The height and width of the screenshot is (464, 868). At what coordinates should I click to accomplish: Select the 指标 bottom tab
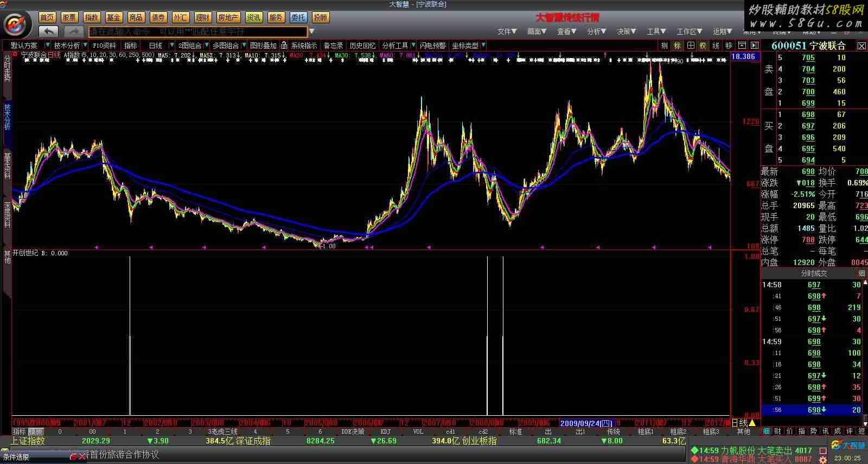click(19, 431)
